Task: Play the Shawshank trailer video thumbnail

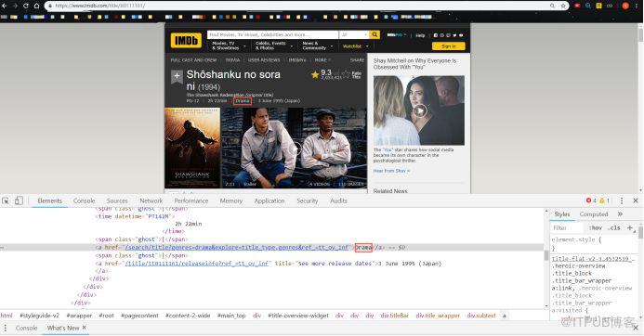Action: [294, 149]
